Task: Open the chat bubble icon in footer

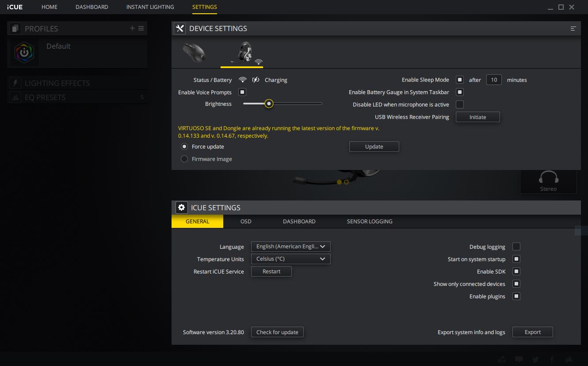Action: [x=519, y=359]
